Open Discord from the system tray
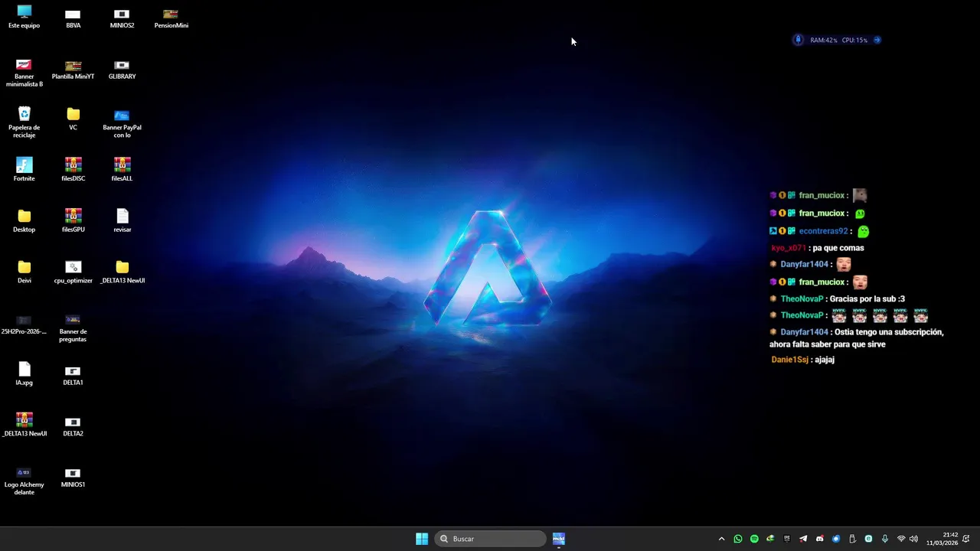Viewport: 980px width, 551px height. point(820,539)
